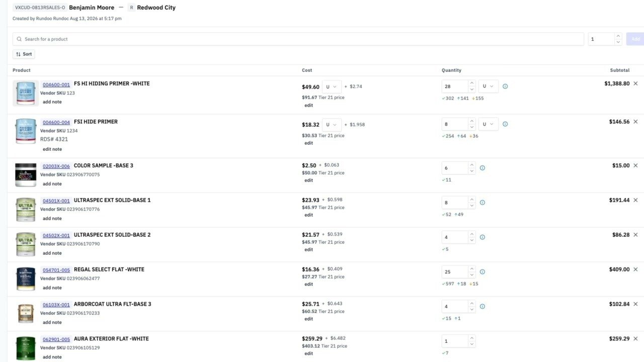Open ARBORCOAT ULTRA FLT-BASE 3 product thumbnail

coord(26,313)
